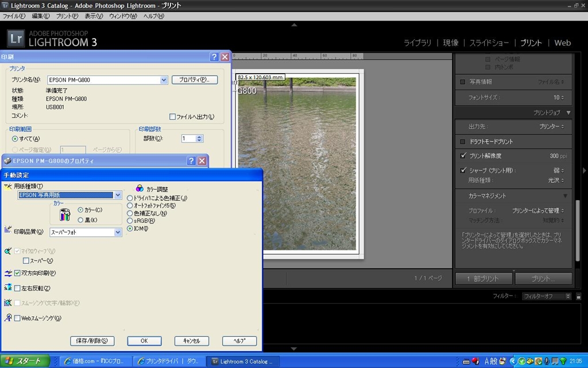The width and height of the screenshot is (588, 368).
Task: Collapse the プリントジョブ panel section
Action: tap(568, 113)
